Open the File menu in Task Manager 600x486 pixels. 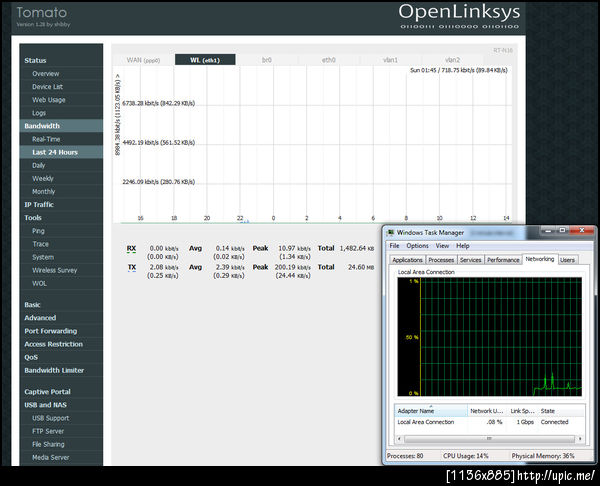tap(395, 245)
